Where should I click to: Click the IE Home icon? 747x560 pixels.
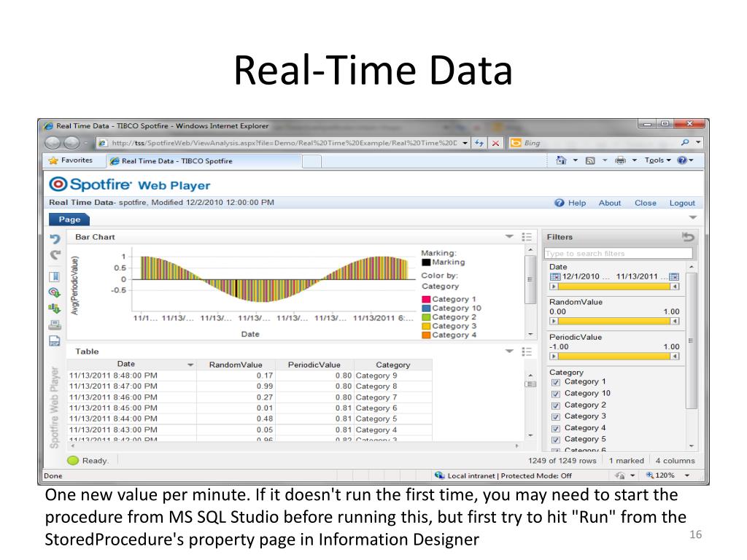pos(561,160)
